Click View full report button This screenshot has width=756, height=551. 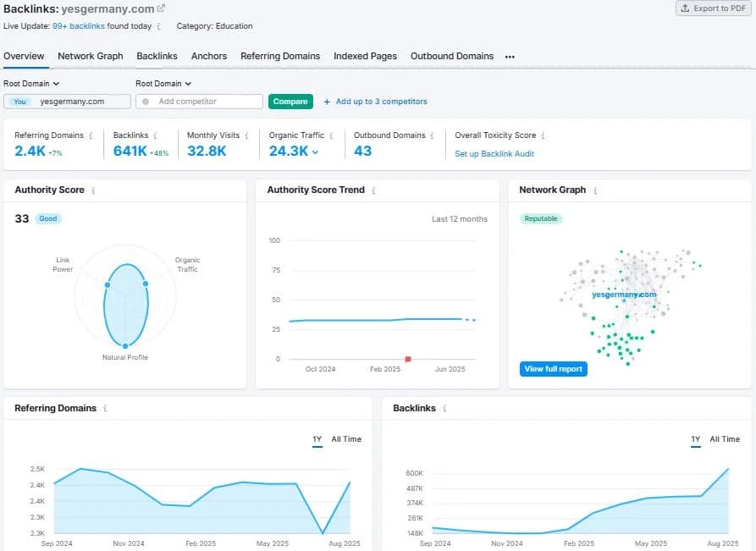click(x=553, y=369)
